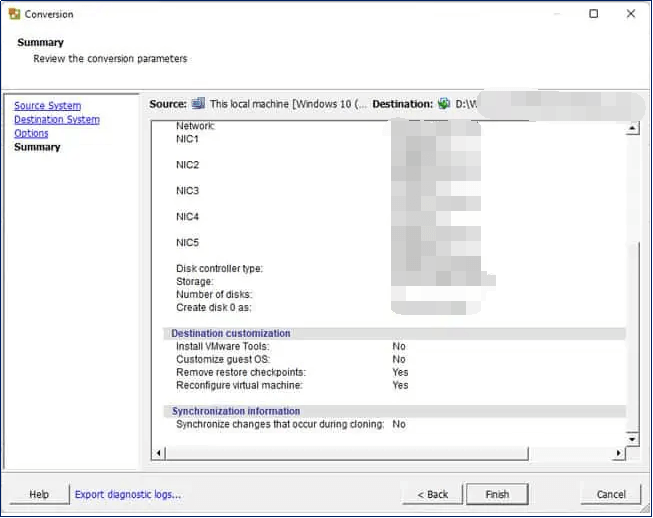
Task: Click Synchronize changes that occur during cloning
Action: (x=280, y=424)
